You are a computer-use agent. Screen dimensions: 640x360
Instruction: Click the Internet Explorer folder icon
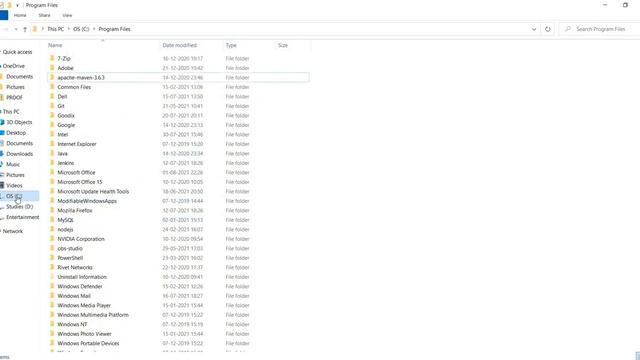(x=52, y=144)
